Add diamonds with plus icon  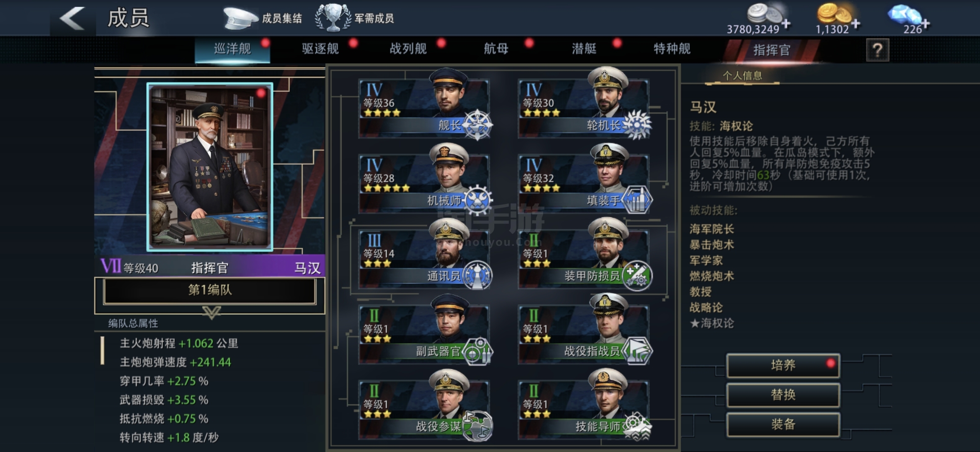click(x=925, y=23)
